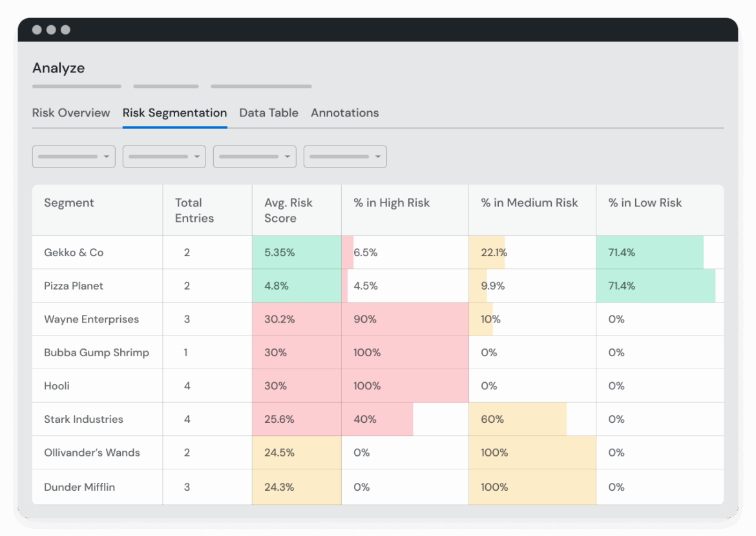756x536 pixels.
Task: Select the Wayne Enterprises segment
Action: click(x=92, y=319)
